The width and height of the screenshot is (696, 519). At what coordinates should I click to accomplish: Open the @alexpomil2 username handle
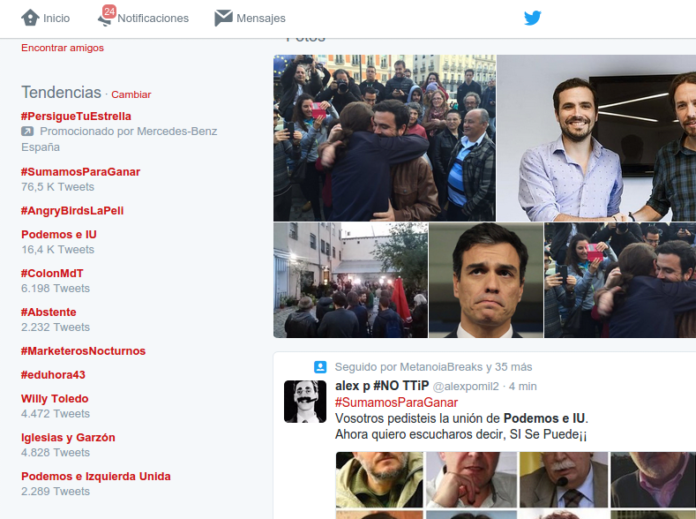tap(465, 386)
